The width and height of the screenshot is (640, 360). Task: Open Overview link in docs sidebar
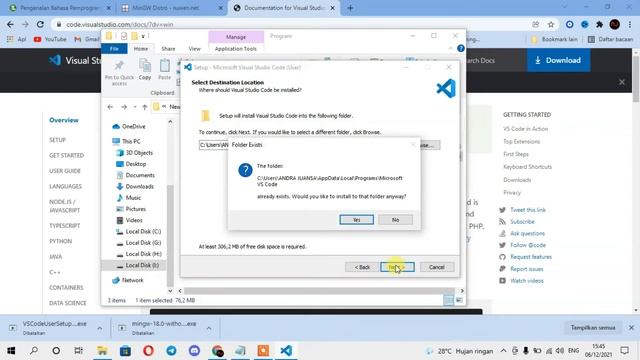point(64,120)
